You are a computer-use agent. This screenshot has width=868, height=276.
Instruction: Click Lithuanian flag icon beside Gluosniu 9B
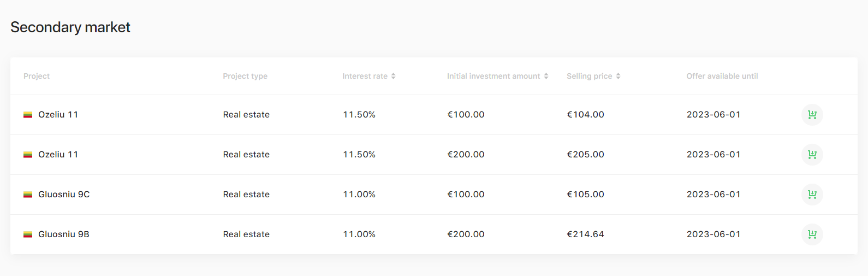click(28, 234)
